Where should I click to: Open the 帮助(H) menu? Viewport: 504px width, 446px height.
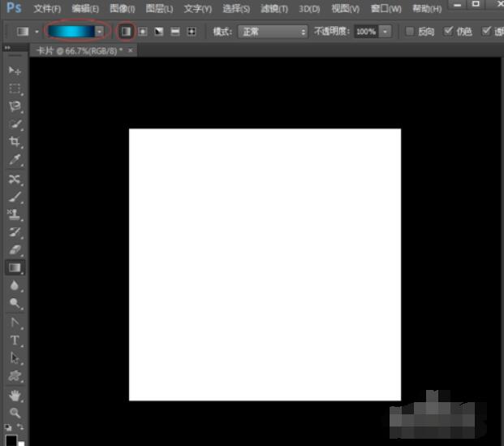(x=427, y=9)
